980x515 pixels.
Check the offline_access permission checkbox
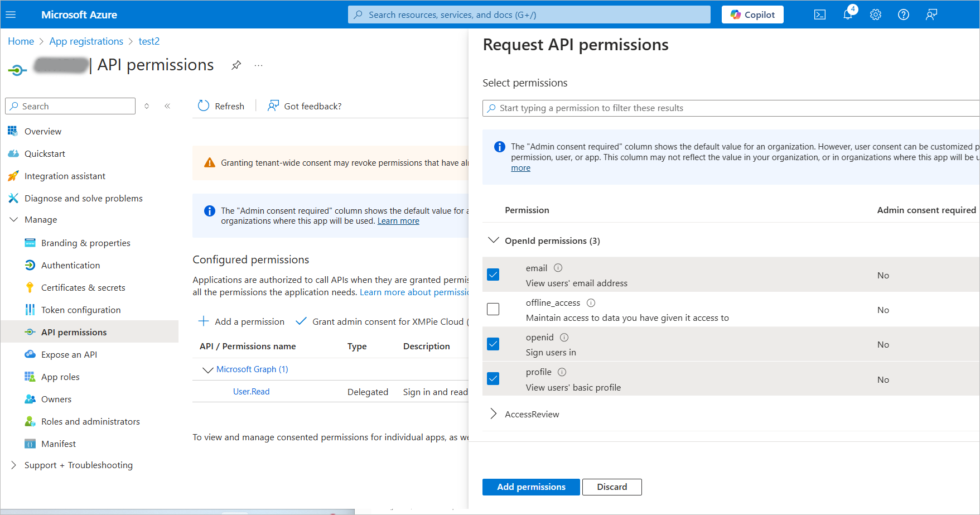point(493,309)
